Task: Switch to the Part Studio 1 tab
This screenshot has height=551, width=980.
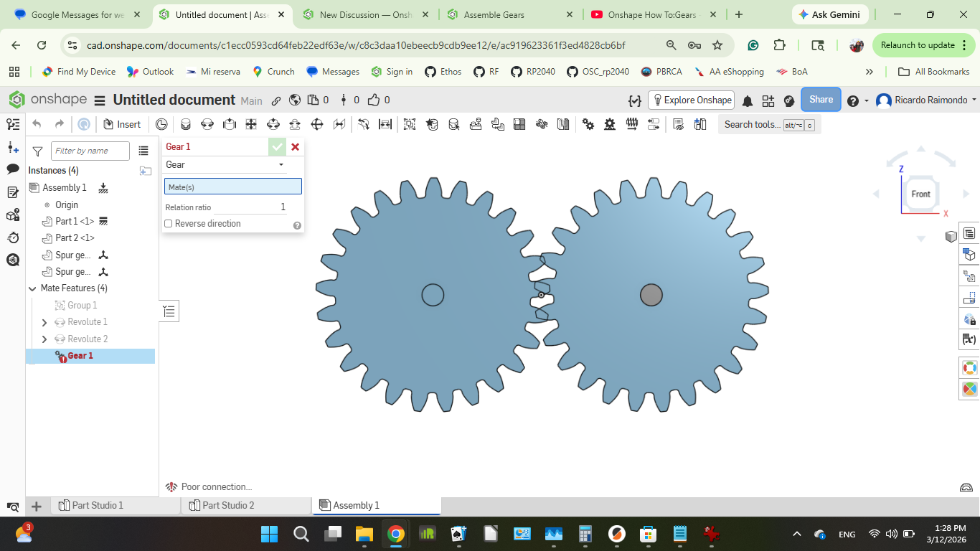Action: (x=97, y=506)
